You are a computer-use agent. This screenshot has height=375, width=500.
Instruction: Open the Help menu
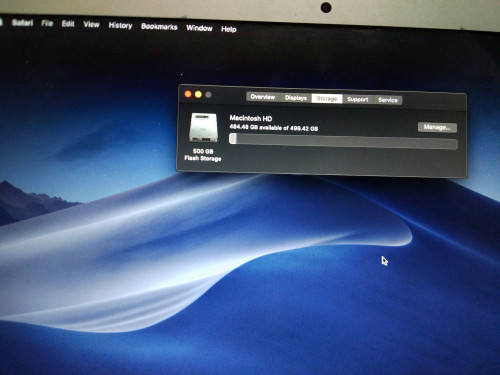pyautogui.click(x=229, y=29)
